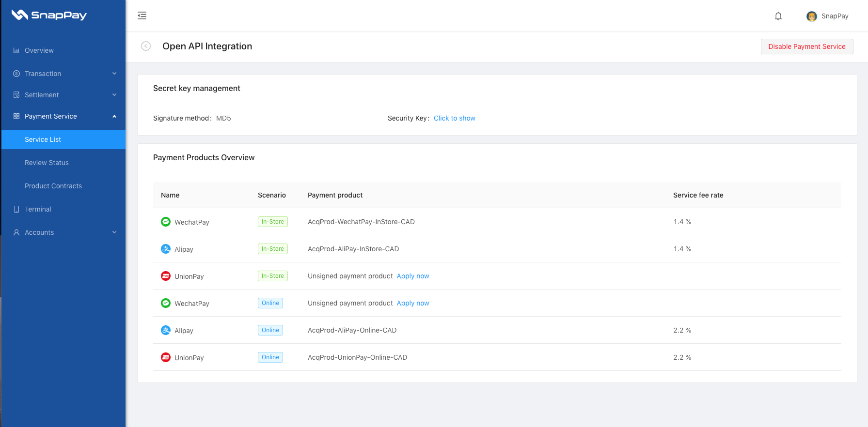The width and height of the screenshot is (868, 427).
Task: Collapse the Payment Service menu chevron
Action: click(114, 116)
